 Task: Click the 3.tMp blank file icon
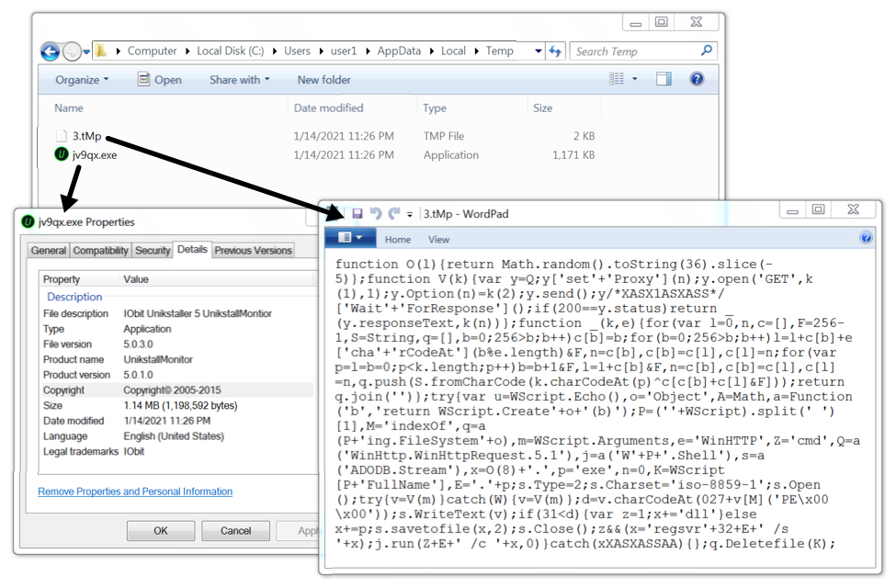tap(62, 136)
